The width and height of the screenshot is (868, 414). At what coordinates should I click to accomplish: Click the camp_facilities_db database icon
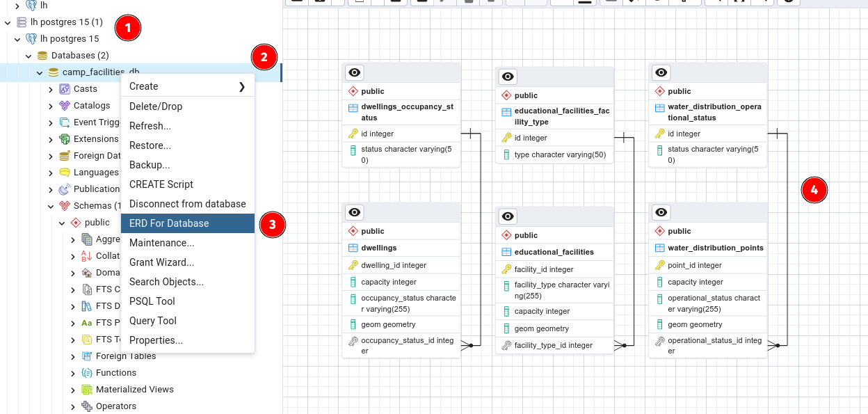click(x=54, y=72)
